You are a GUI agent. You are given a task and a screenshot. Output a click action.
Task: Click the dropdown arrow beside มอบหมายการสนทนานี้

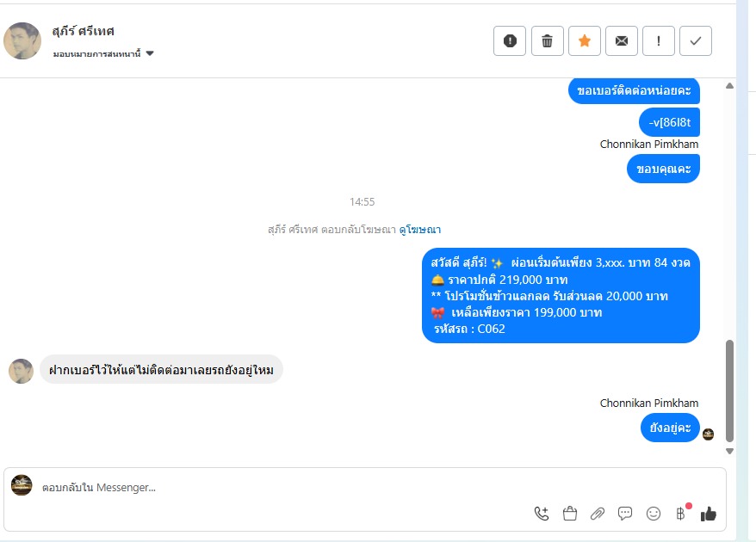point(150,53)
